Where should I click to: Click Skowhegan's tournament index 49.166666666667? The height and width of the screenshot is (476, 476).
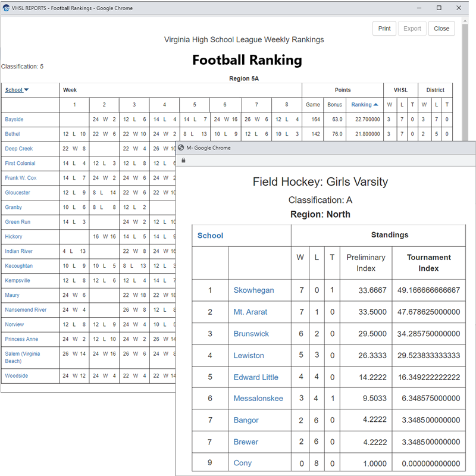point(428,290)
